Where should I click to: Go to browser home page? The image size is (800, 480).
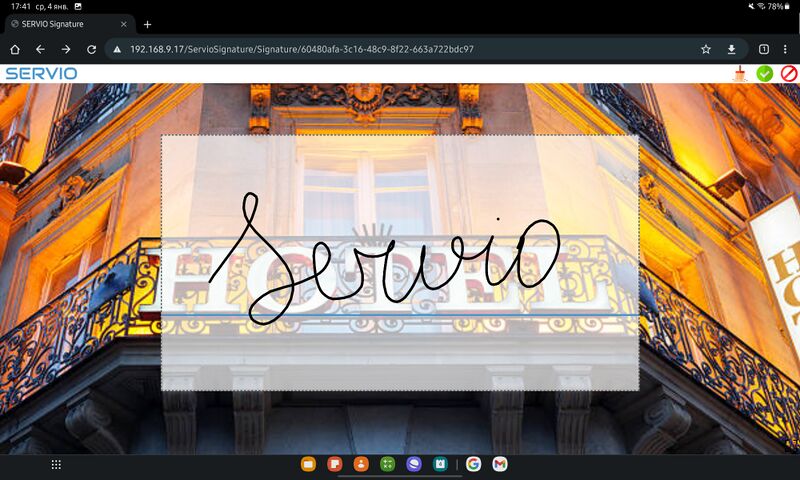pyautogui.click(x=15, y=49)
